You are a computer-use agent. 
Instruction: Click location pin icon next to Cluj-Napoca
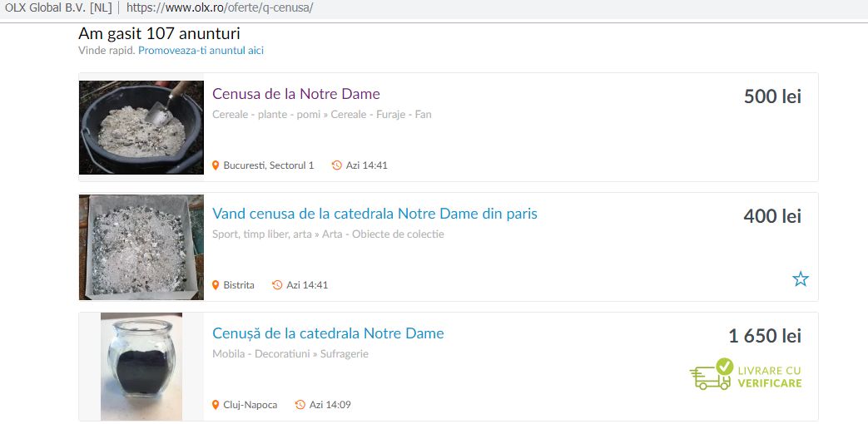(x=216, y=405)
